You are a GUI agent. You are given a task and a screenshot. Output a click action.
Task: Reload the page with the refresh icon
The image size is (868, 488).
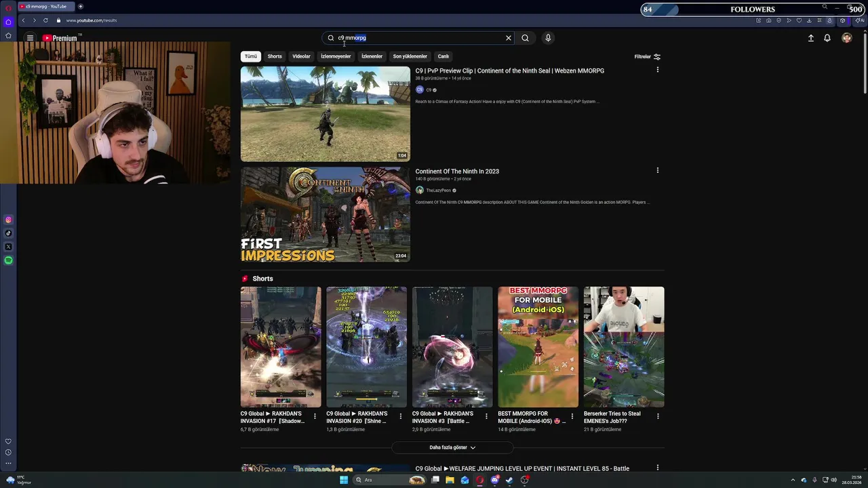(x=45, y=20)
